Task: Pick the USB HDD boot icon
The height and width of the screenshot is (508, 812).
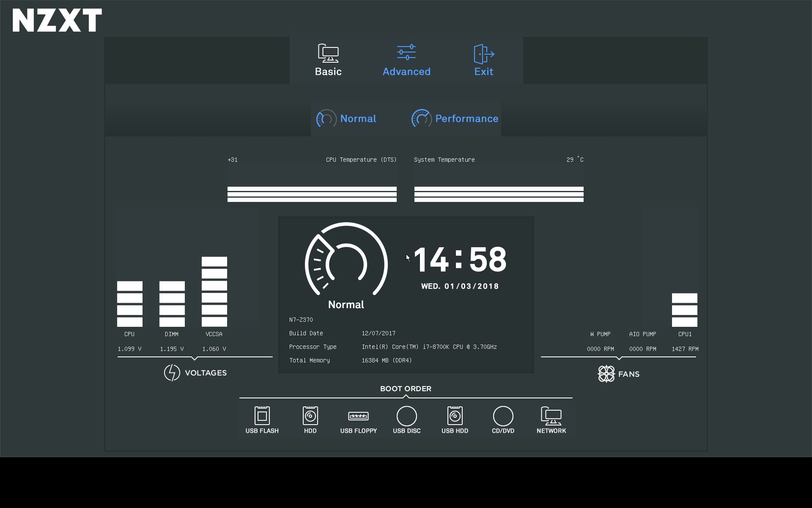Action: [x=455, y=416]
